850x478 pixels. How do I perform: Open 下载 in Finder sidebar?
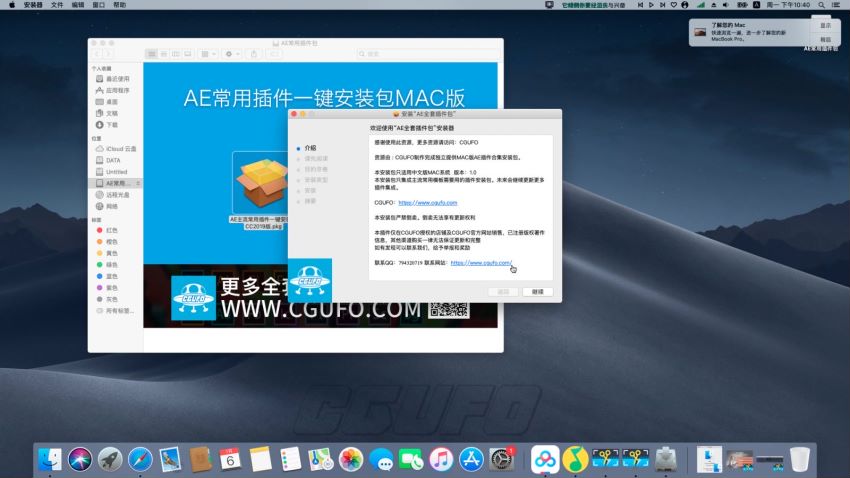[x=115, y=125]
